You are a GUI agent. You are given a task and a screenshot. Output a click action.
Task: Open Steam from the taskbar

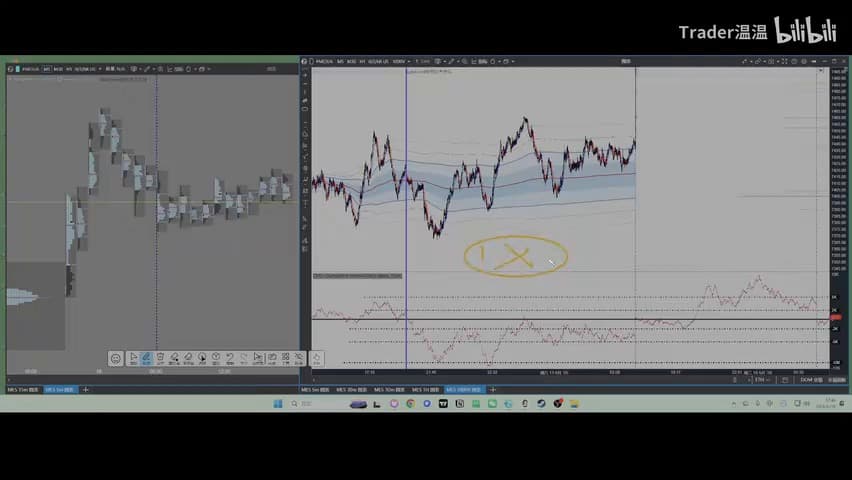click(x=541, y=403)
